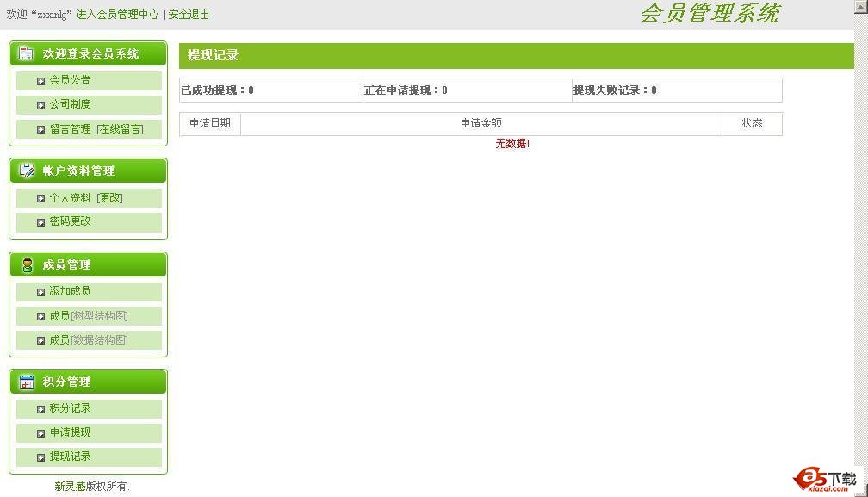
Task: Click 新灵感版权所有 footer text
Action: 91,487
